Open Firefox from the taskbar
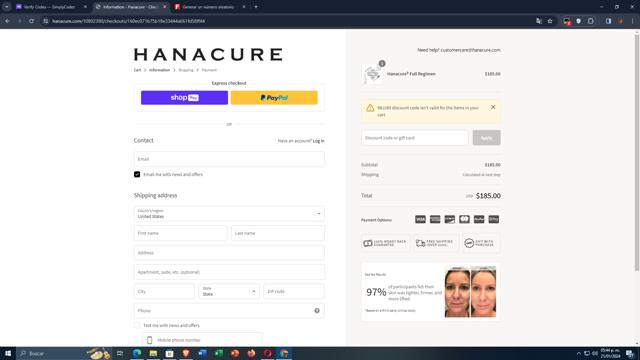This screenshot has width=640, height=360. [251, 353]
